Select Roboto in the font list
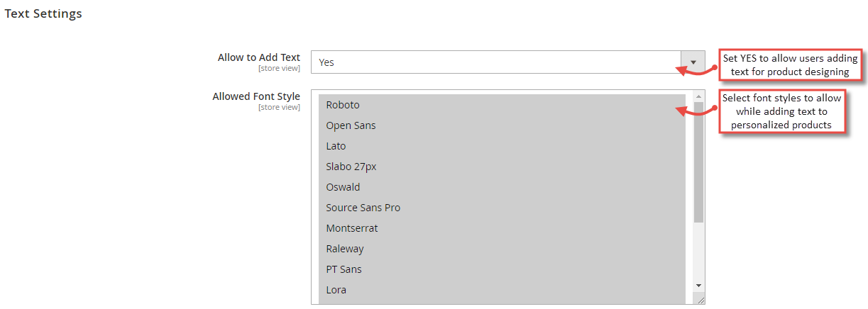This screenshot has height=309, width=868. pos(343,105)
